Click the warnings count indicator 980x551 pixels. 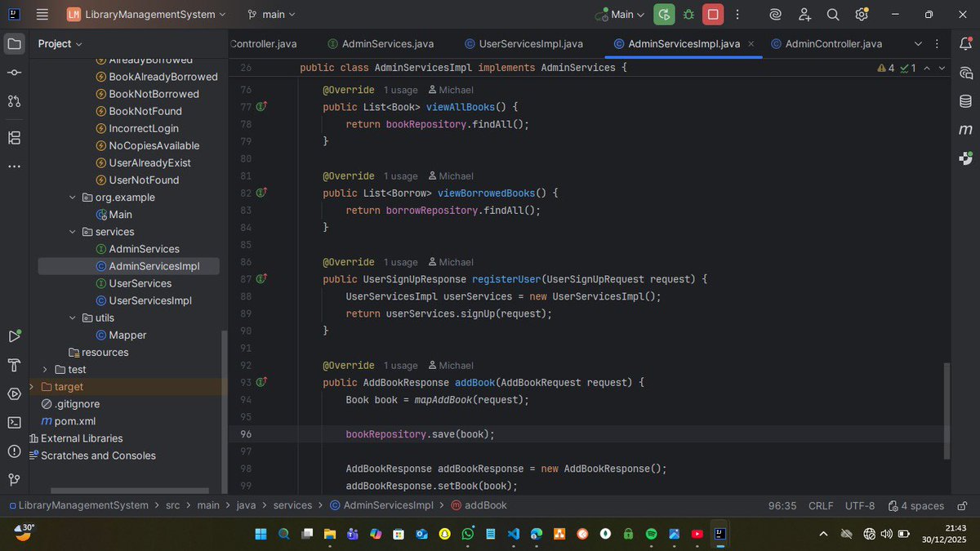[886, 68]
